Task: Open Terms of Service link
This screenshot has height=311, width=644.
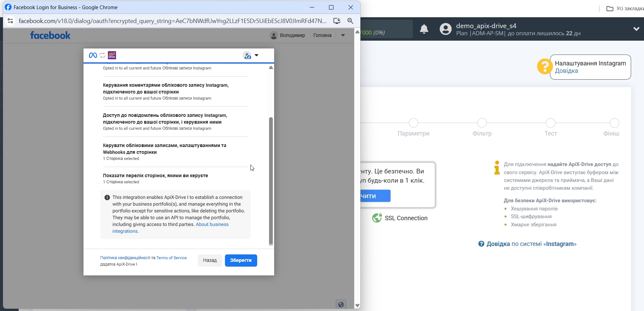Action: (171, 258)
